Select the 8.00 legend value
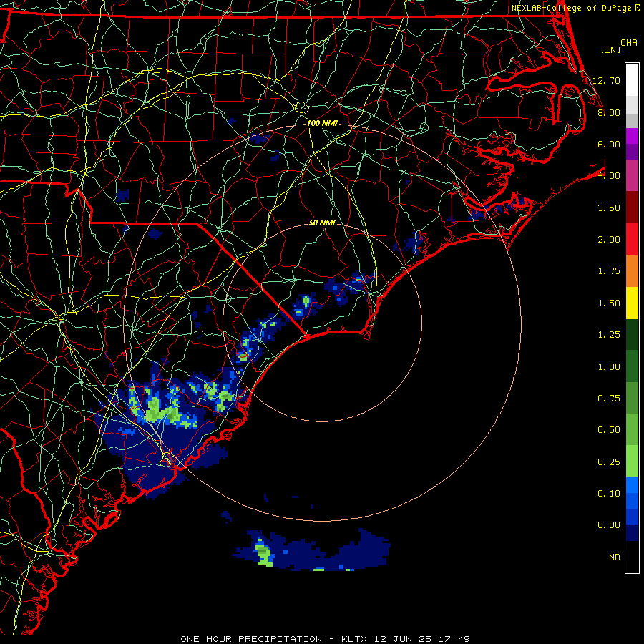The width and height of the screenshot is (644, 644). pos(608,112)
